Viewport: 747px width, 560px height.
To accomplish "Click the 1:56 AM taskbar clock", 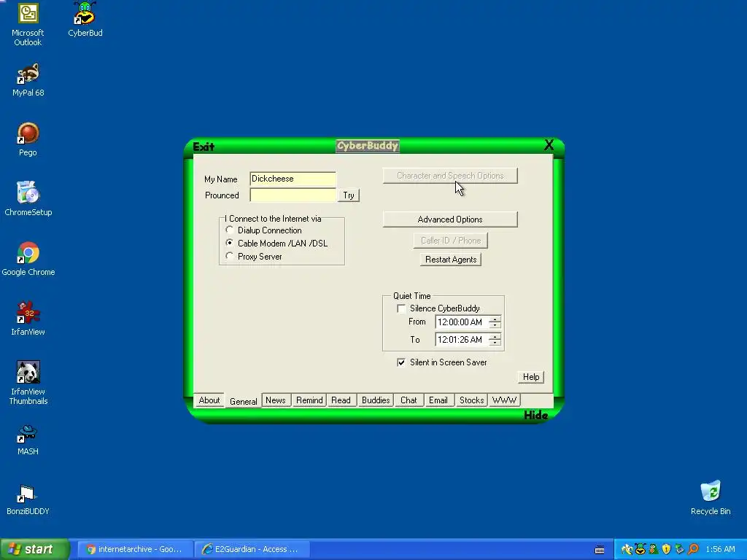I will pyautogui.click(x=720, y=550).
